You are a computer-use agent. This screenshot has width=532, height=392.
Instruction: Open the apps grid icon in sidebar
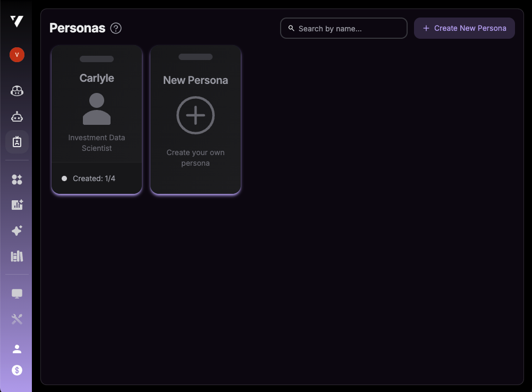pos(16,179)
